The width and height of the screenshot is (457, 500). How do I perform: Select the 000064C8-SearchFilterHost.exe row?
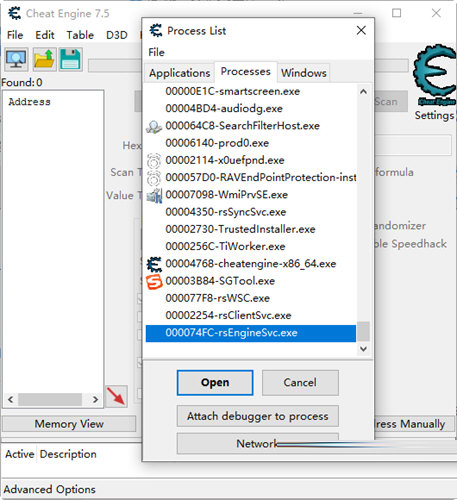251,126
